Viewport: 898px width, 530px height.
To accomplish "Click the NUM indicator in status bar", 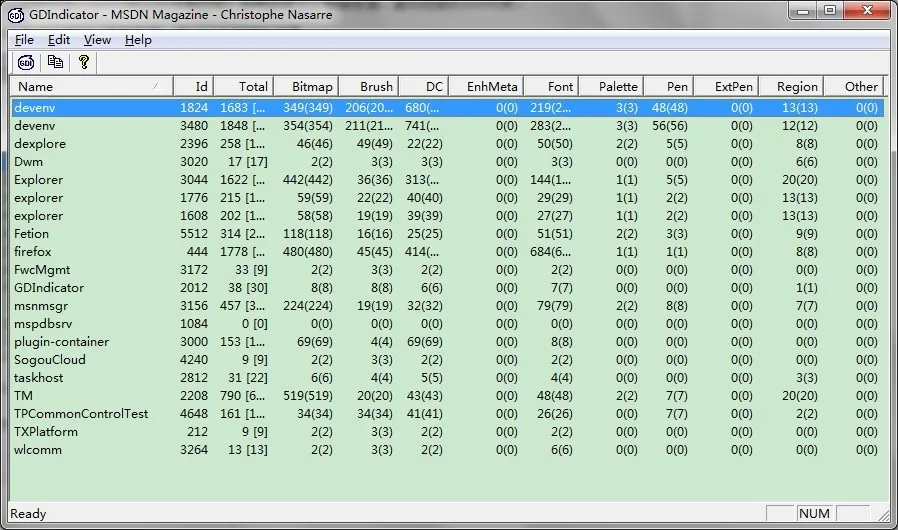I will point(814,513).
